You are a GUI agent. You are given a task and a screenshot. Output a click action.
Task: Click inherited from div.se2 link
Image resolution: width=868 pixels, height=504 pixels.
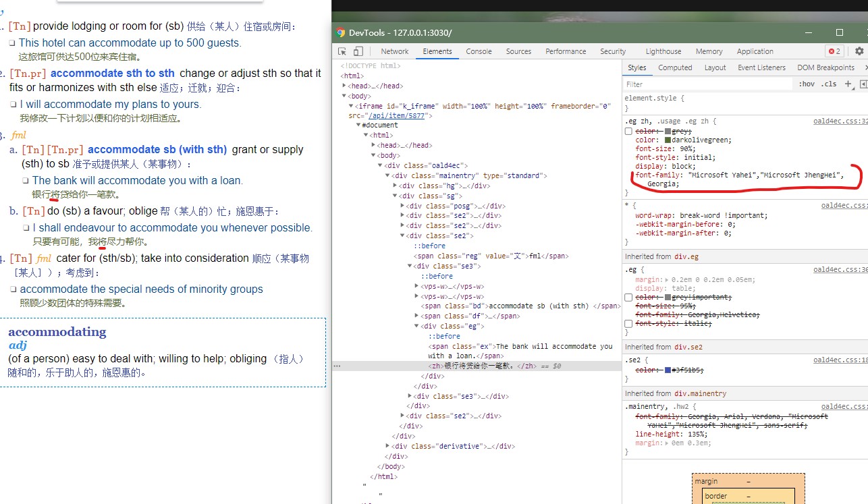click(687, 347)
